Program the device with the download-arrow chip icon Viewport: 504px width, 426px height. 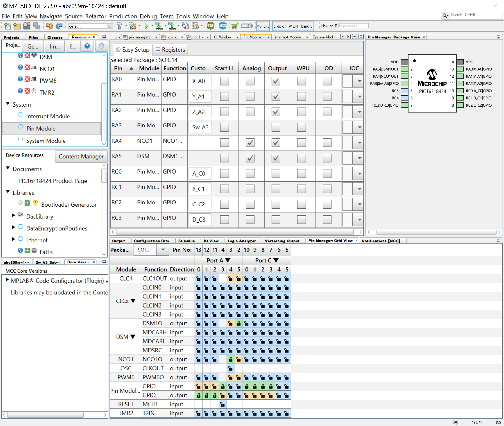tap(159, 26)
